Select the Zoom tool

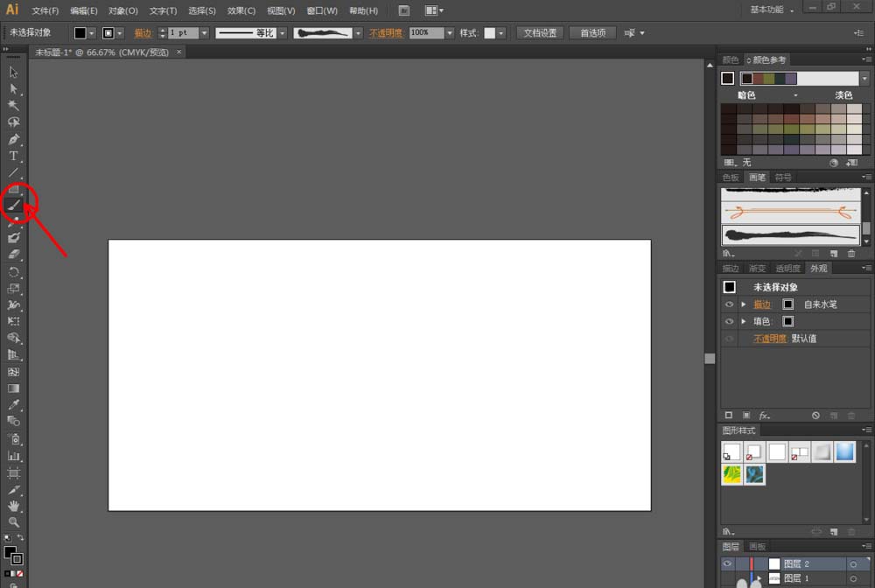pos(13,522)
